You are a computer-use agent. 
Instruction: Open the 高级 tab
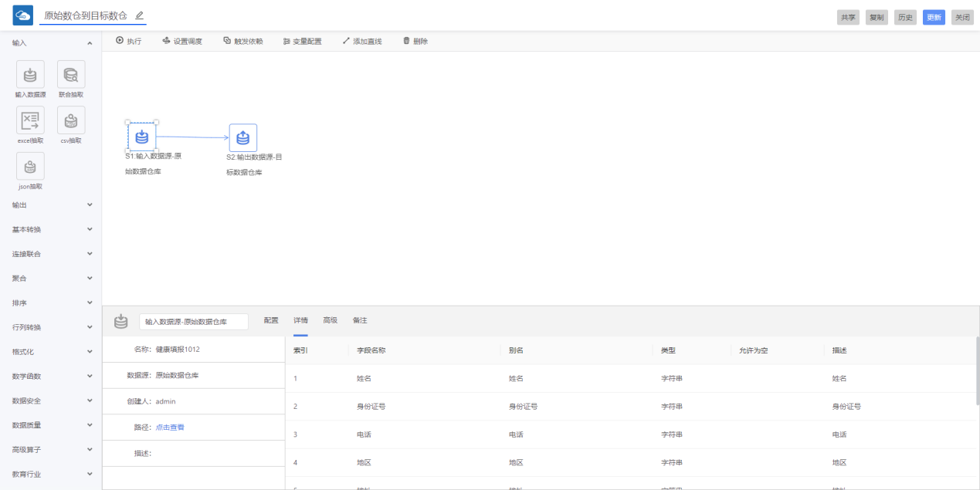click(x=330, y=320)
